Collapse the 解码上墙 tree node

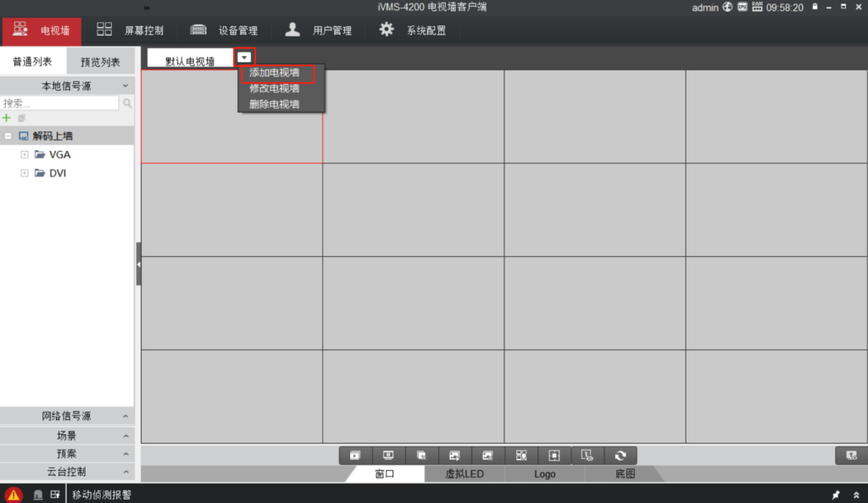point(8,136)
